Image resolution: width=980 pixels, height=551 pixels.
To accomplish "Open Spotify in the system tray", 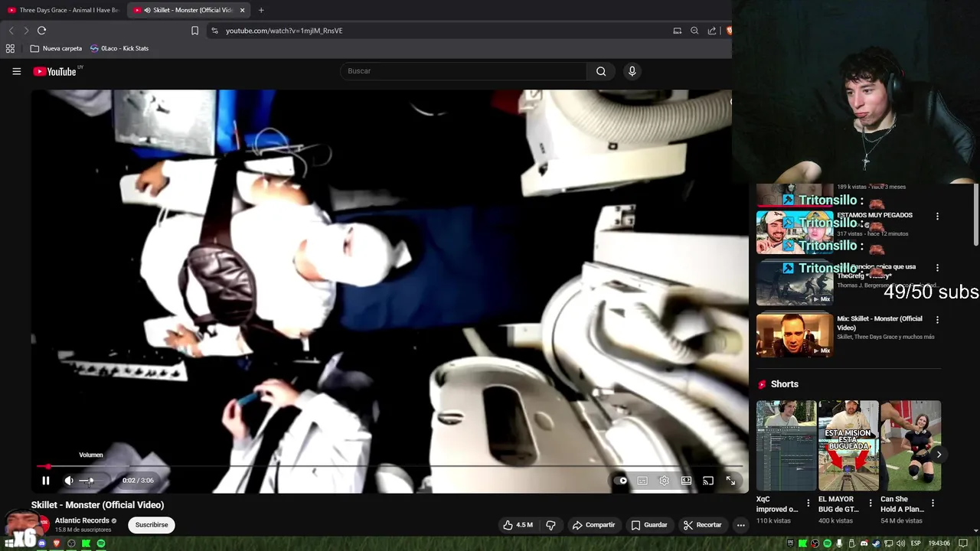I will click(827, 543).
